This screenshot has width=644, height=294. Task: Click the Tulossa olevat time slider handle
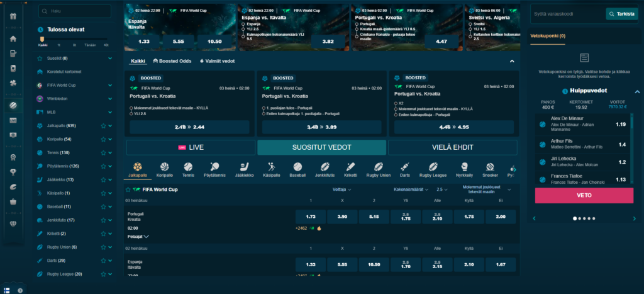tap(42, 39)
